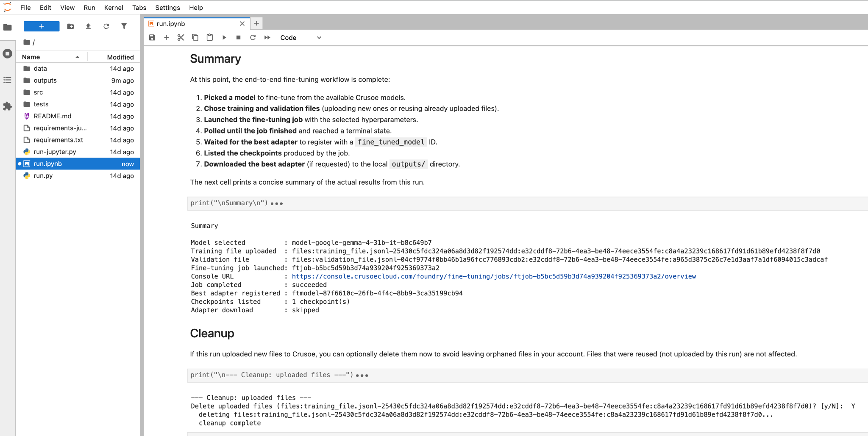Select run.ipynb in file browser
The height and width of the screenshot is (436, 868).
tap(78, 164)
